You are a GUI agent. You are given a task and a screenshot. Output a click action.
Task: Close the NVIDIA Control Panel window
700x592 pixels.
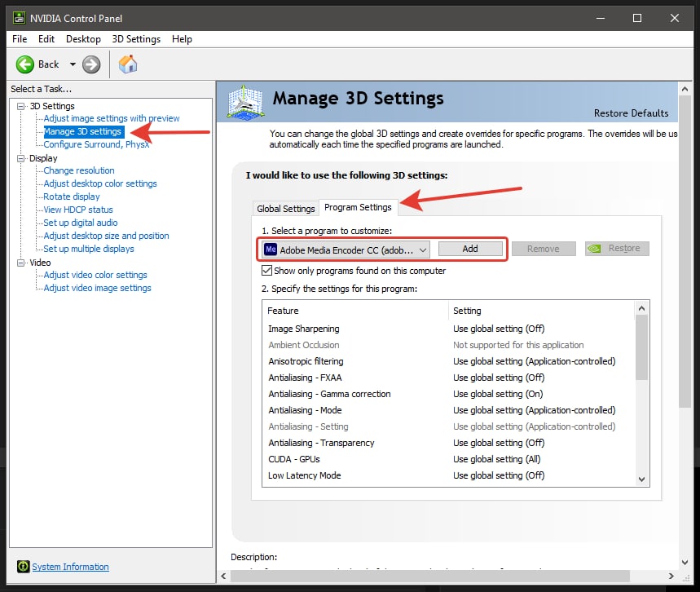pos(675,18)
